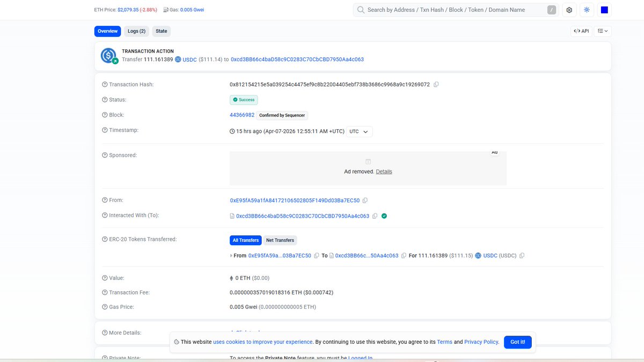644x362 pixels.
Task: Copy USDC token address in transfer row
Action: tap(522, 256)
